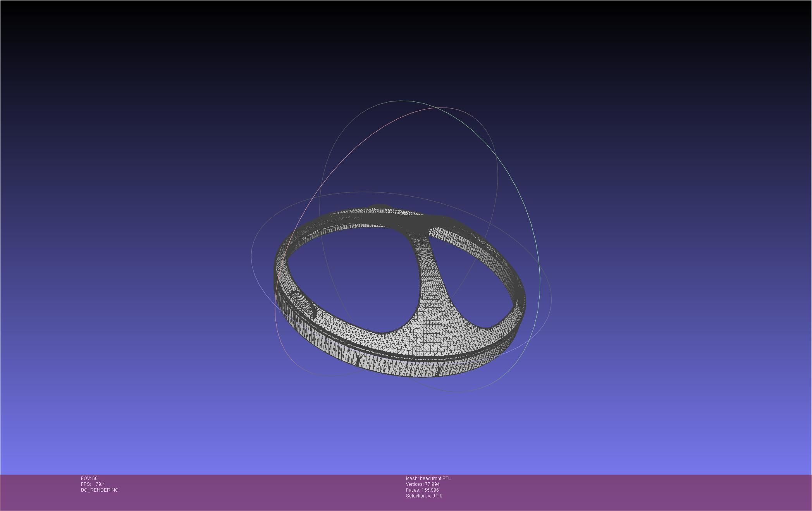Click the 'FPS: 79.4' readout
The image size is (812, 511).
(x=93, y=484)
